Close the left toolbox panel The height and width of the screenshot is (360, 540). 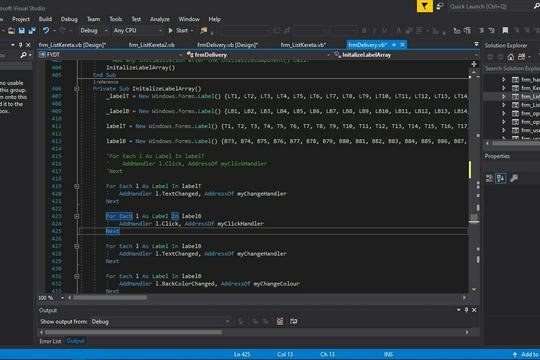pos(28,45)
